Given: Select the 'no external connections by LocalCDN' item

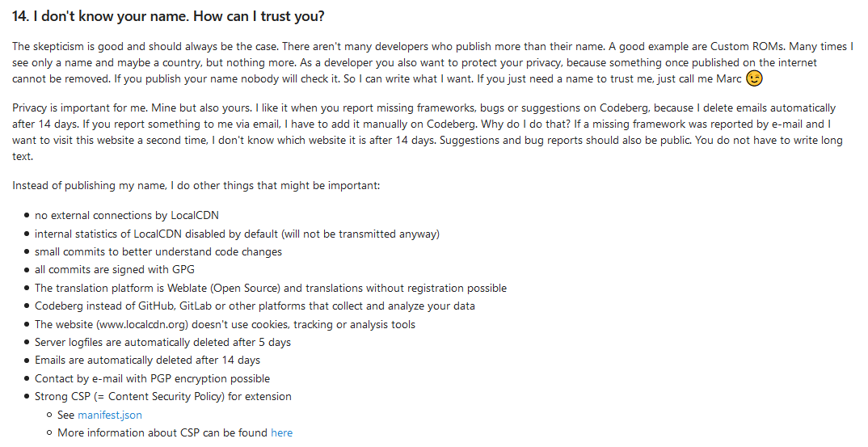Looking at the screenshot, I should coord(127,216).
